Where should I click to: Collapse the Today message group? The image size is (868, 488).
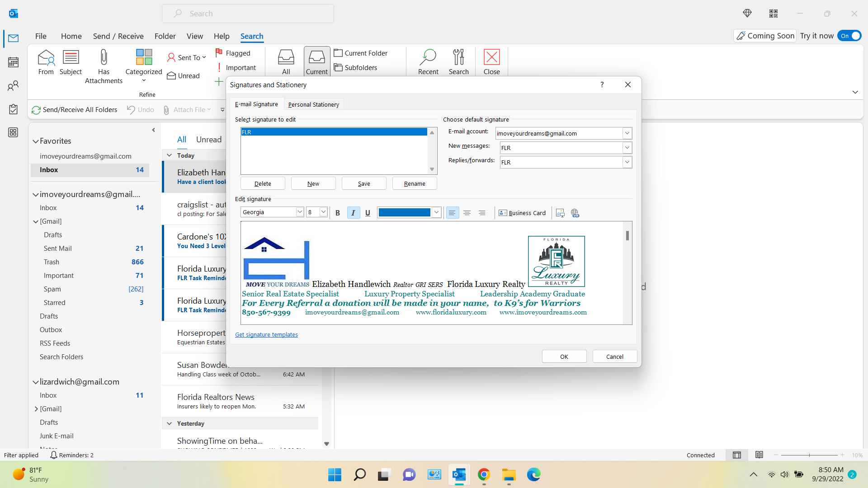coord(170,155)
